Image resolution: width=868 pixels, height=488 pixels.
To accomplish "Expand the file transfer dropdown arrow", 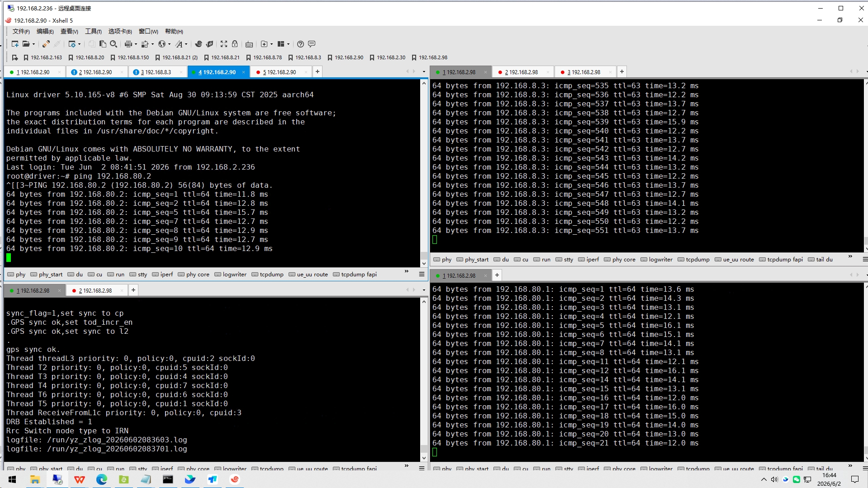I will point(152,44).
